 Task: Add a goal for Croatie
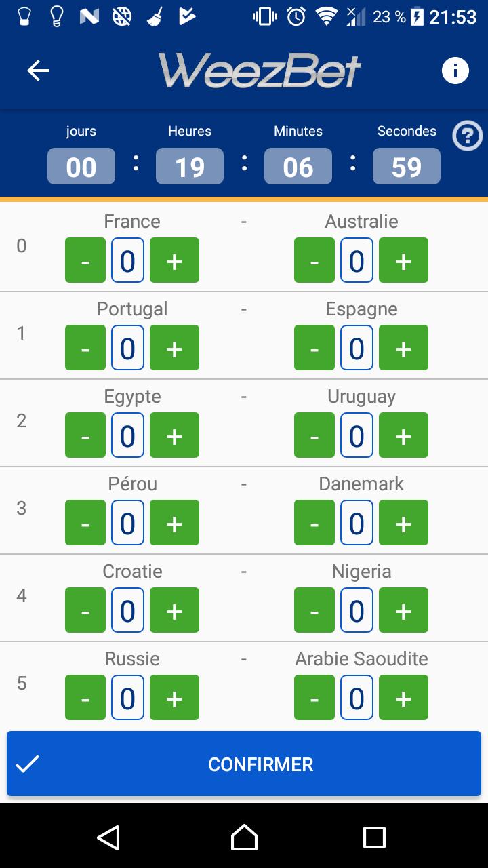[174, 610]
